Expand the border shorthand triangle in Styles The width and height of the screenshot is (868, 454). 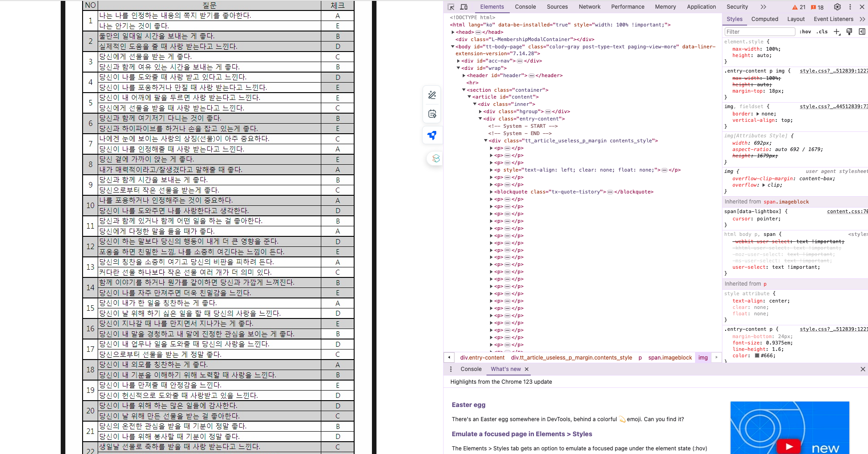point(758,114)
